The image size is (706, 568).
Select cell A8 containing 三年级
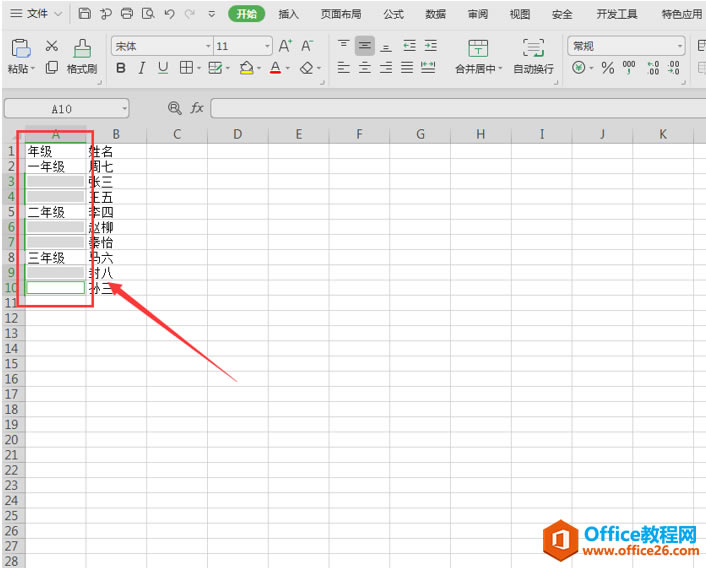click(x=55, y=257)
